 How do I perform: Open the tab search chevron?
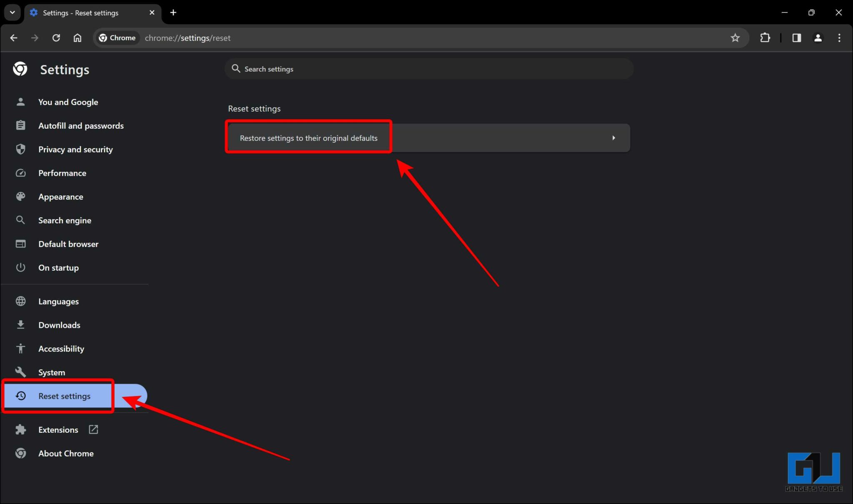pos(12,12)
